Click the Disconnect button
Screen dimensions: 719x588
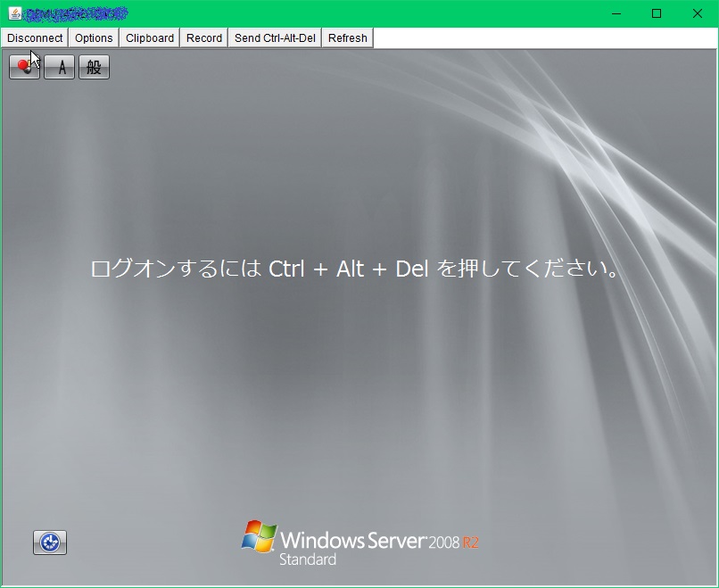coord(35,38)
